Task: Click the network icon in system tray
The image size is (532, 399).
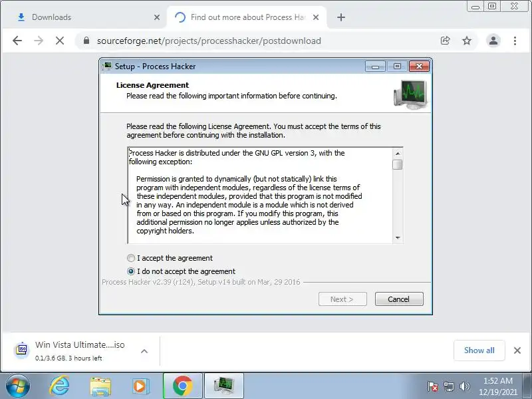Action: [448, 386]
